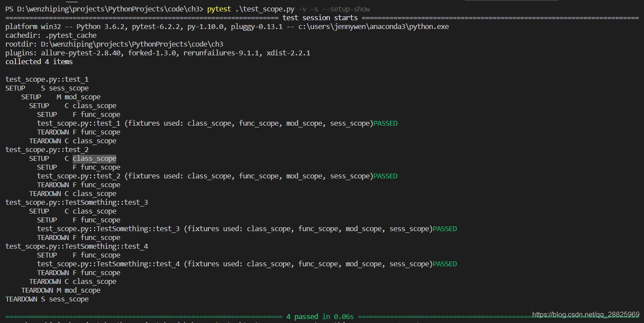
Task: Click the 'TEARDOWN M mod_scope' line
Action: (x=61, y=290)
